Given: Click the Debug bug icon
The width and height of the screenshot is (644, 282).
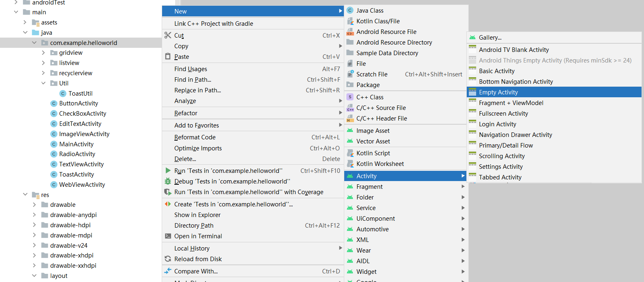Looking at the screenshot, I should 168,181.
